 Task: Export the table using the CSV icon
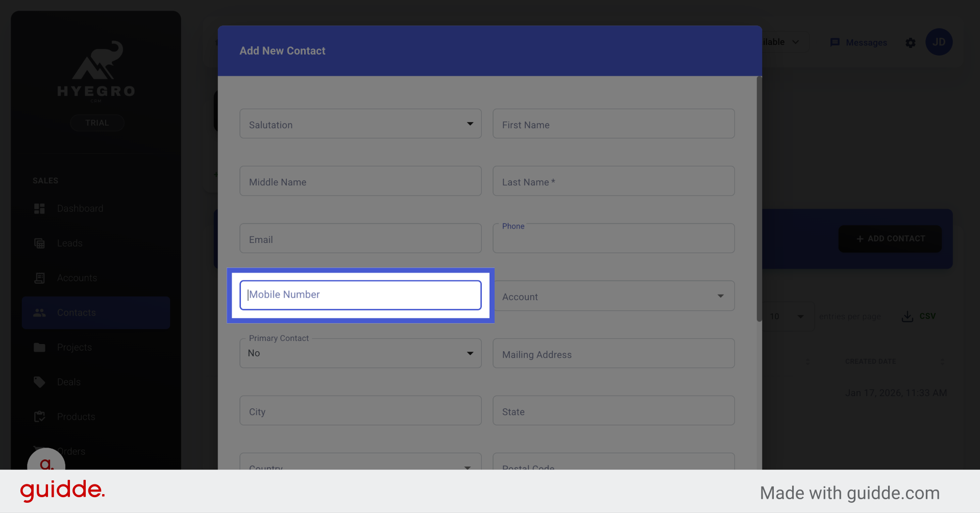[x=907, y=316]
